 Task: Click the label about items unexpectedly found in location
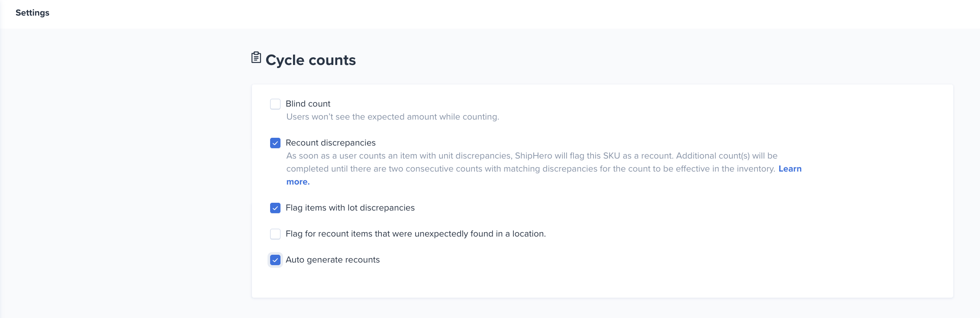click(416, 234)
